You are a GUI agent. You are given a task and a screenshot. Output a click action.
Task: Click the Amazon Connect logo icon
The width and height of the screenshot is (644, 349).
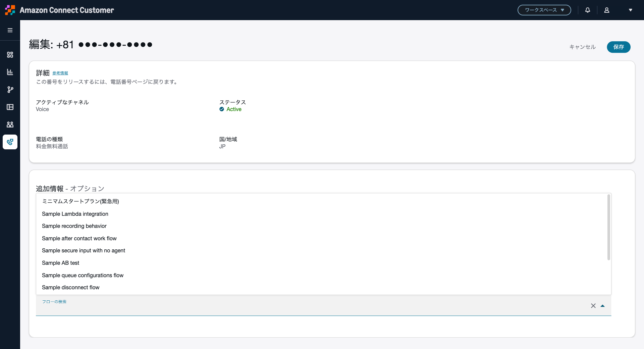pos(10,10)
